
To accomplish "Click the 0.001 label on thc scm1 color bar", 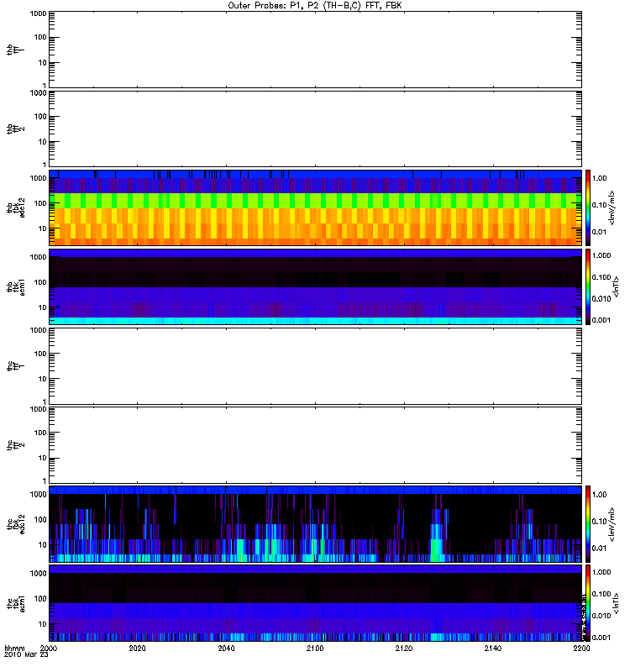I will (x=601, y=638).
